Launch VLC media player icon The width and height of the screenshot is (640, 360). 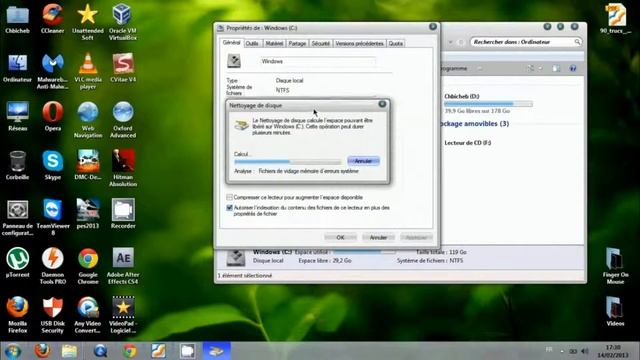click(x=87, y=71)
